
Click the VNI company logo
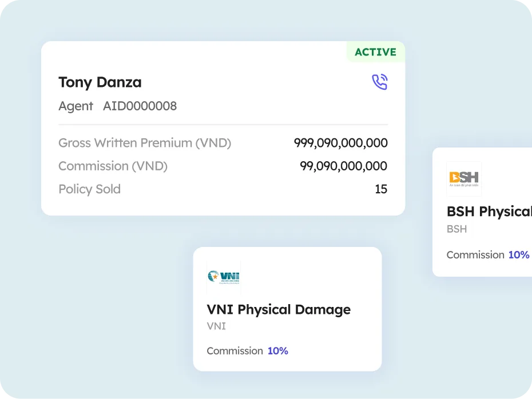click(x=224, y=278)
